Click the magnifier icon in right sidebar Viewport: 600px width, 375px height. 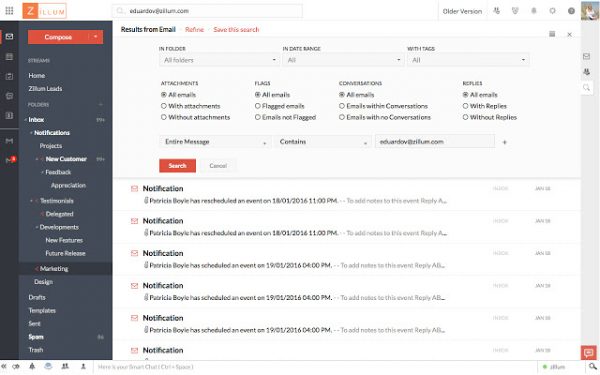point(586,88)
